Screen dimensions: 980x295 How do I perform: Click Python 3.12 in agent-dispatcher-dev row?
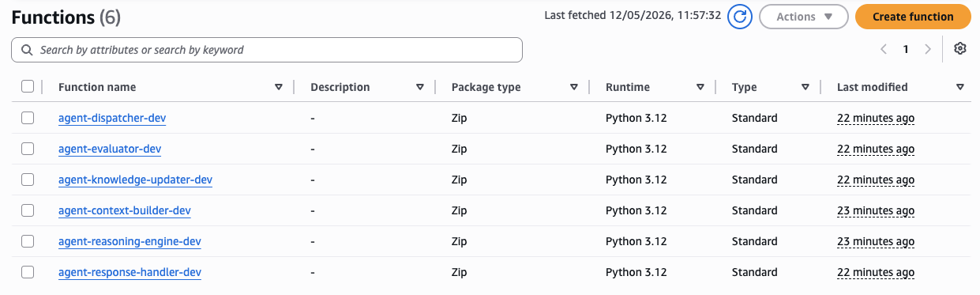[x=636, y=118]
